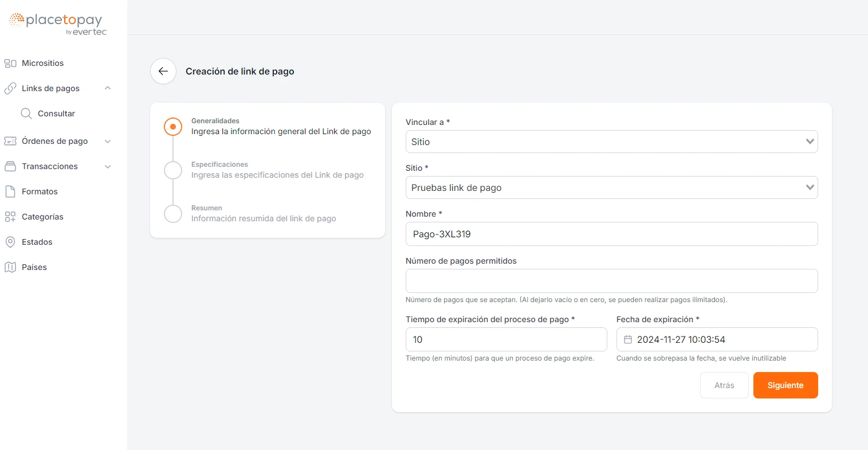Click the Especificaciones step title
The width and height of the screenshot is (868, 450).
tap(219, 165)
